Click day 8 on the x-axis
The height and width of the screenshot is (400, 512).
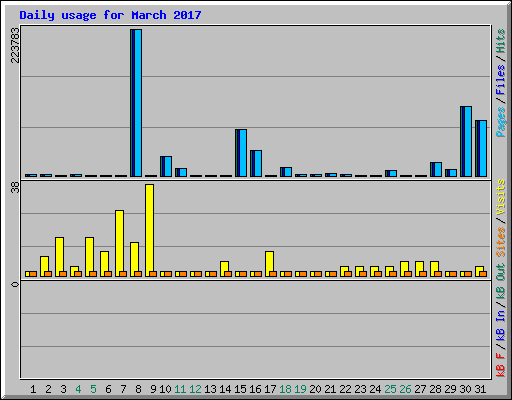click(x=138, y=389)
